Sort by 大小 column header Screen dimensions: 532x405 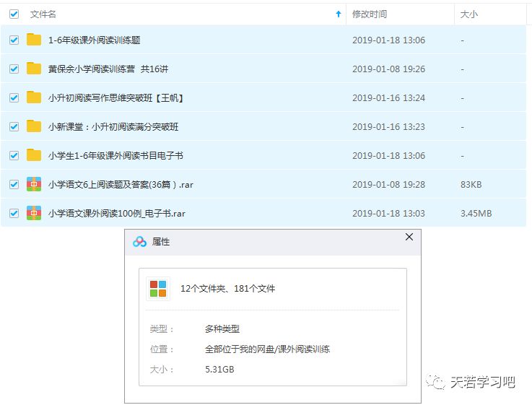tap(469, 14)
